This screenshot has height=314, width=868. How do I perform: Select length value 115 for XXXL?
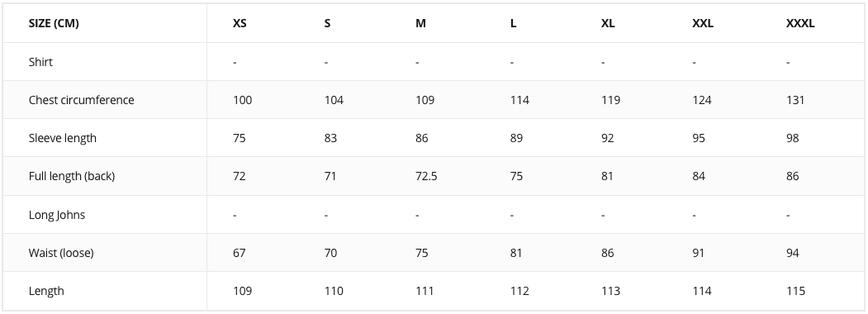tap(795, 291)
